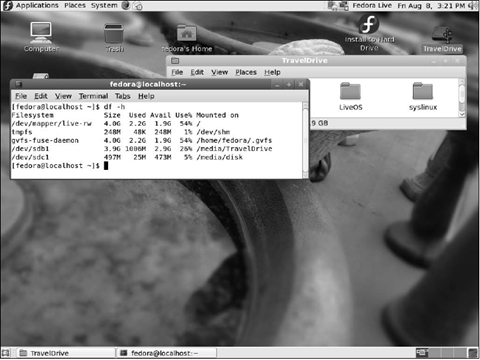Open Places menu in TravelDrive window
The image size is (480, 360).
point(246,72)
